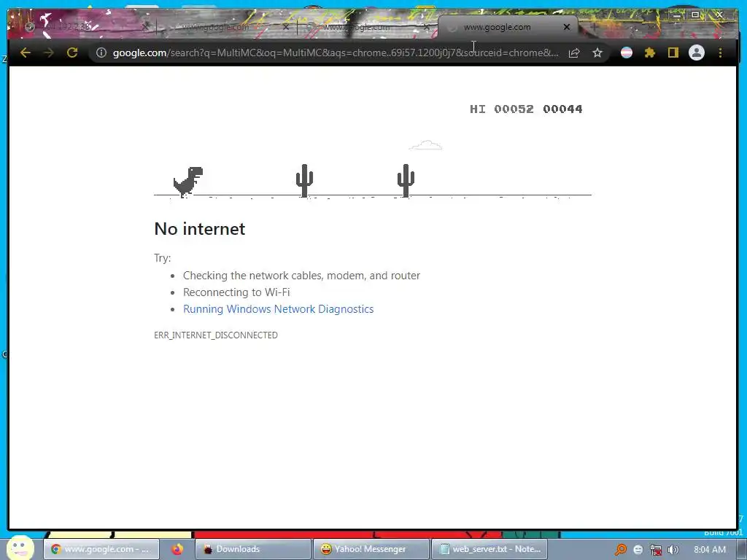The image size is (747, 560).
Task: Open the profile avatar menu
Action: point(697,52)
